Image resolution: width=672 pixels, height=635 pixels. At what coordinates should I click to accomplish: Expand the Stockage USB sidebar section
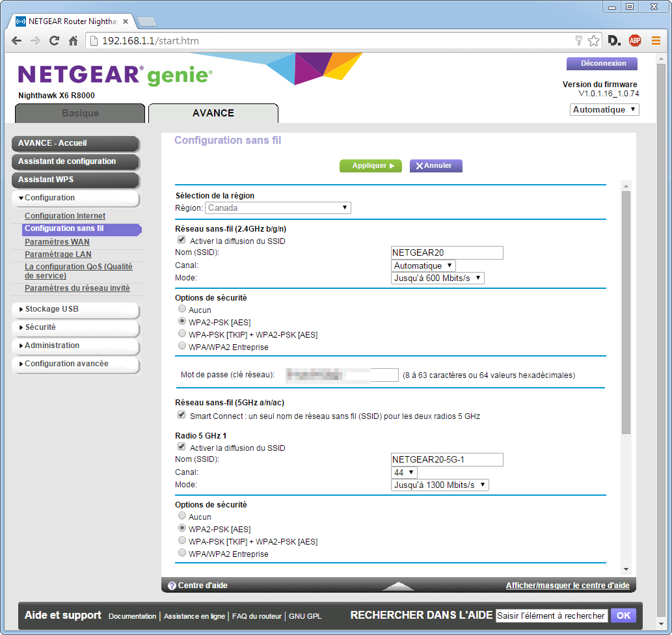[x=75, y=310]
